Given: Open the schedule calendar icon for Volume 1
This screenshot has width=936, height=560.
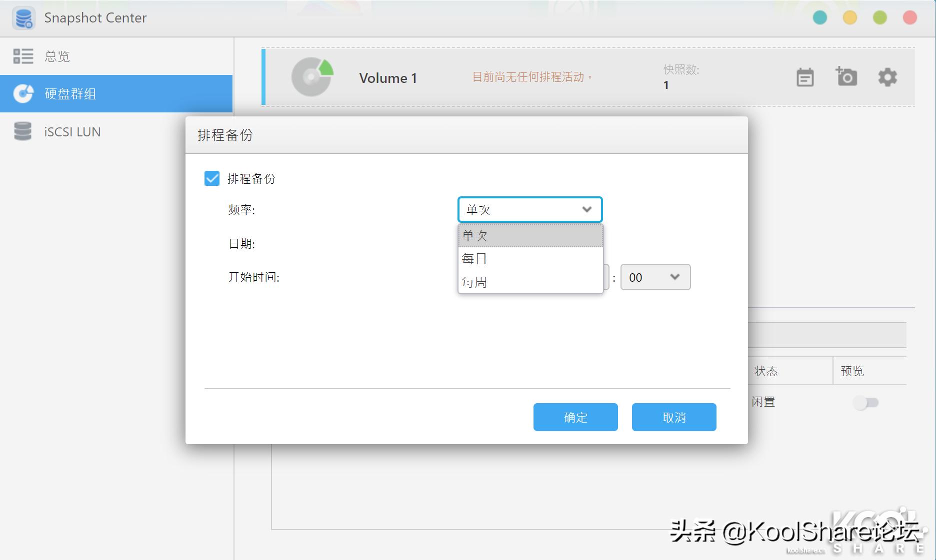Looking at the screenshot, I should (x=804, y=77).
